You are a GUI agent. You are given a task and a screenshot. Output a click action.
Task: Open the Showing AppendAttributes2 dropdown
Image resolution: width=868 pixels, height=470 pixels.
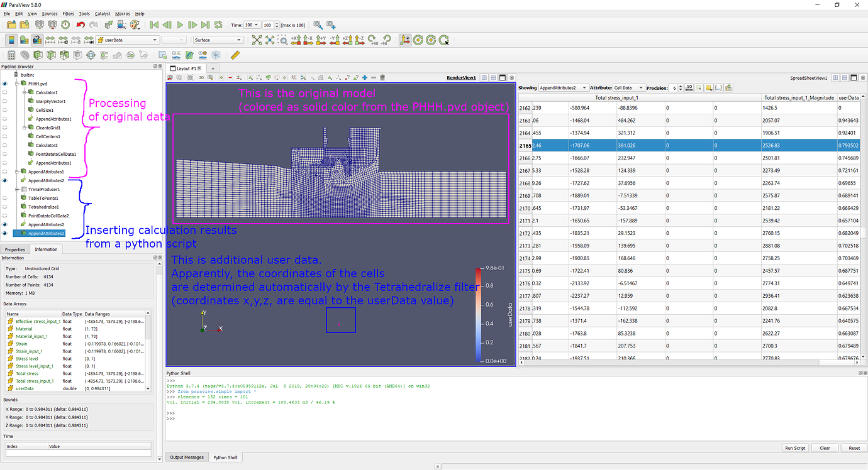[x=564, y=88]
